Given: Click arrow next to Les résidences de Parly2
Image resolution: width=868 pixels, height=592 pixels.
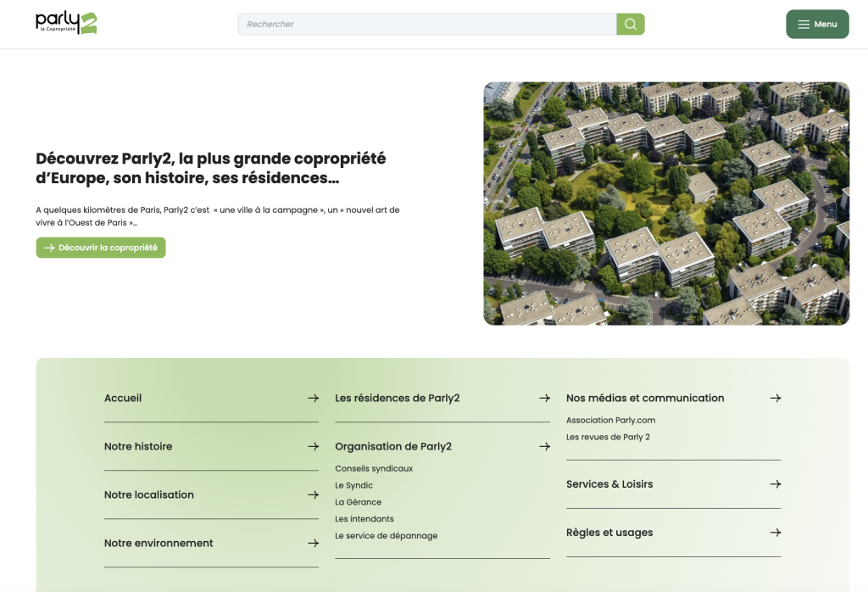Looking at the screenshot, I should click(x=544, y=398).
